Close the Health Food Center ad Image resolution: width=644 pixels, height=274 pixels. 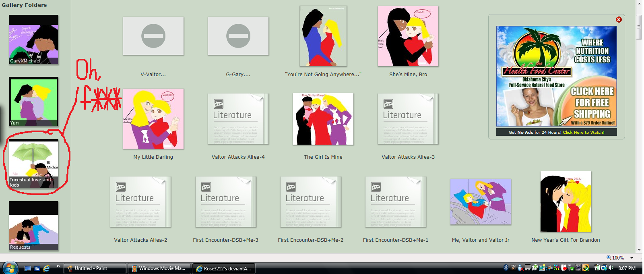(619, 19)
